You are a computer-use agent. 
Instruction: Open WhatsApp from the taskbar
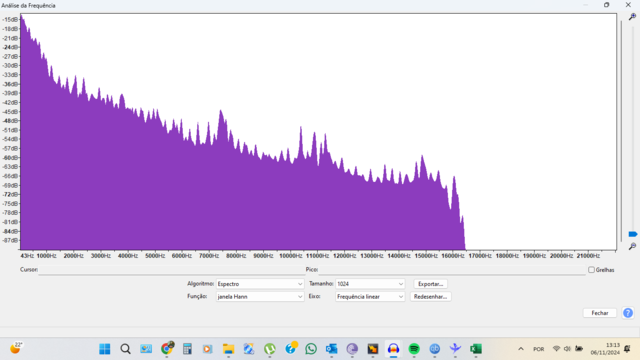click(311, 349)
